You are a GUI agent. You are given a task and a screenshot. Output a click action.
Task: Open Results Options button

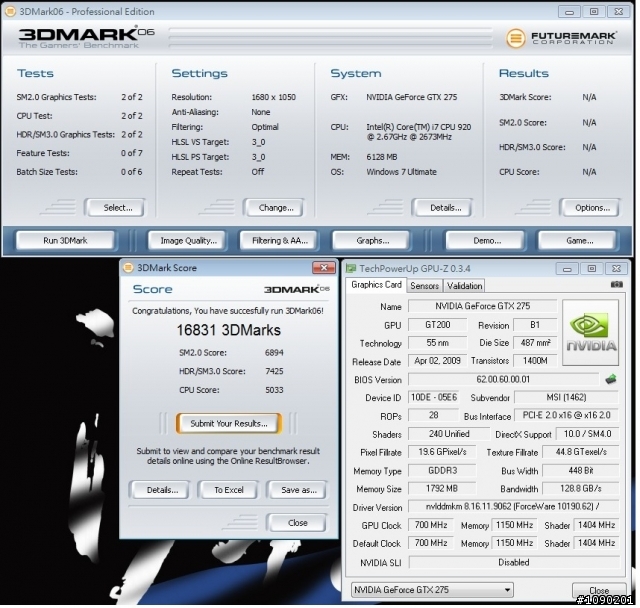click(592, 208)
